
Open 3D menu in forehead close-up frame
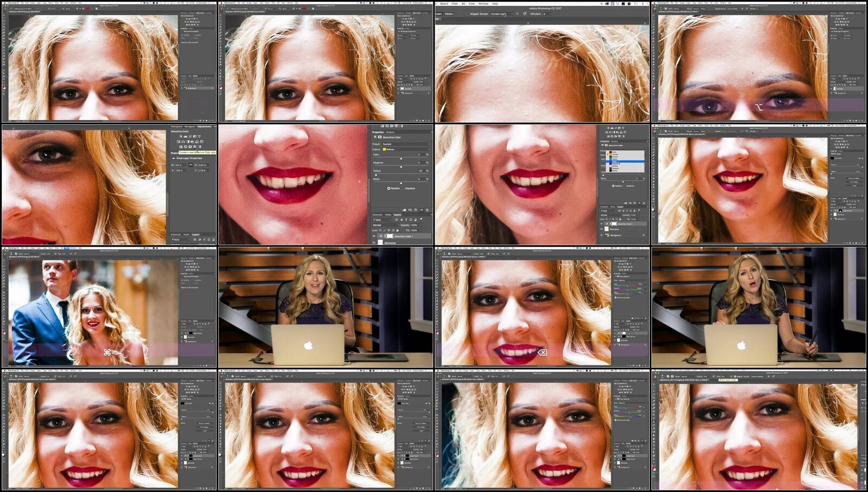(463, 4)
